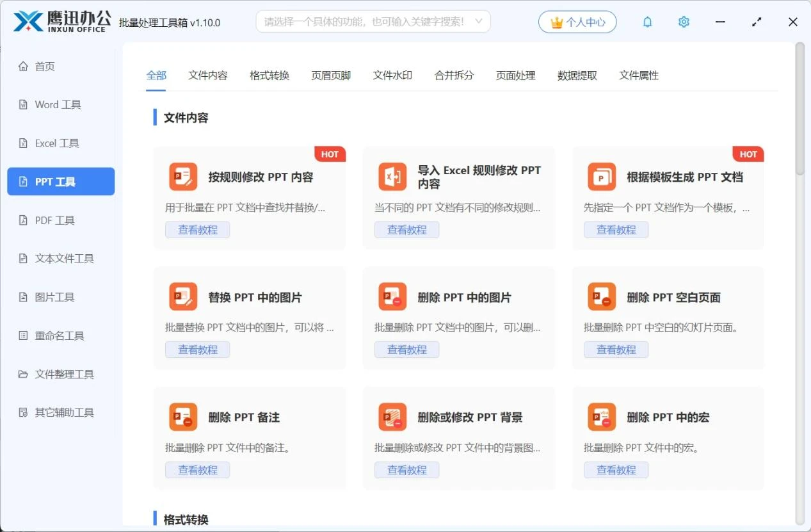Click the 按规则修改 PPT 内容 card icon
The height and width of the screenshot is (532, 811).
183,177
